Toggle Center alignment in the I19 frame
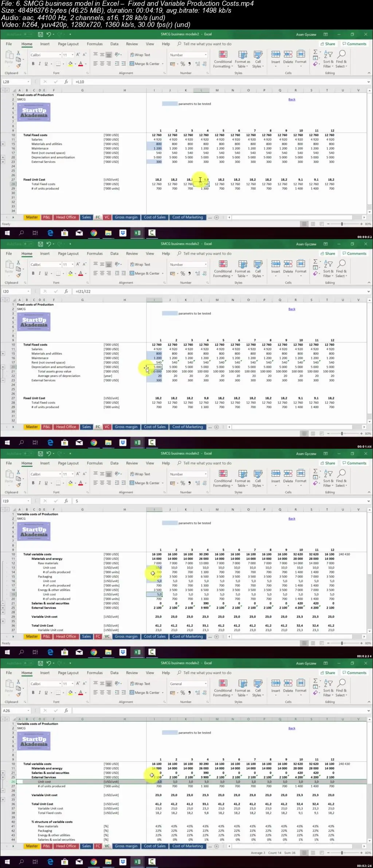Screen dimensions: 373x868 (x=102, y=483)
